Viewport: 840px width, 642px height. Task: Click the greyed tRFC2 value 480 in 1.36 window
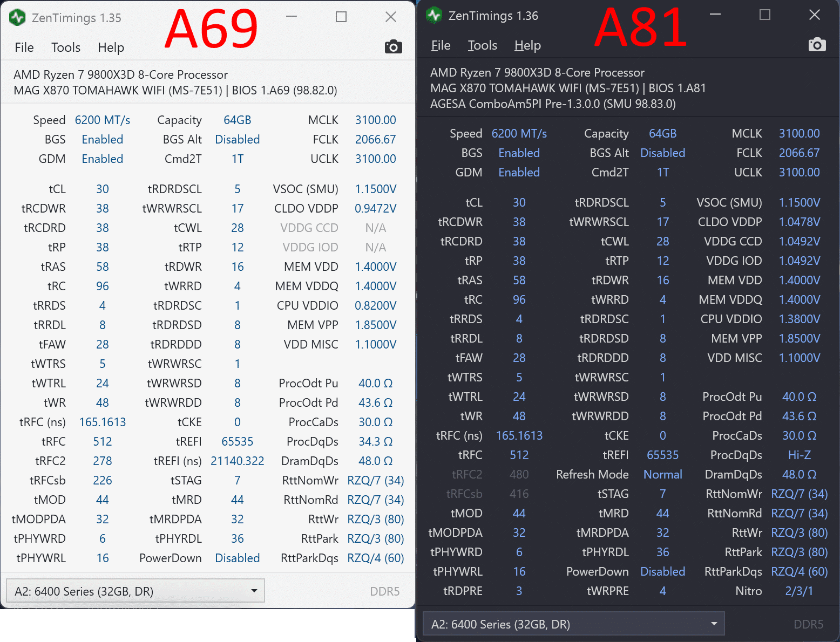tap(519, 474)
